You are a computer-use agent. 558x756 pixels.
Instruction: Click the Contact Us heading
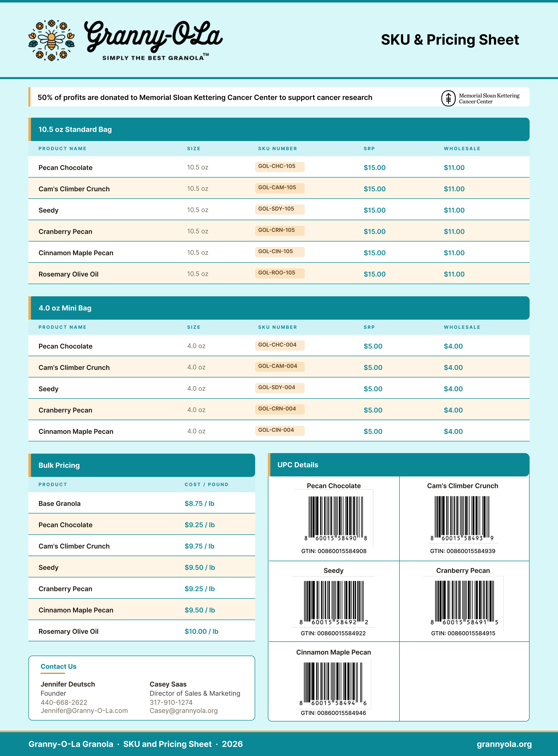pyautogui.click(x=58, y=666)
